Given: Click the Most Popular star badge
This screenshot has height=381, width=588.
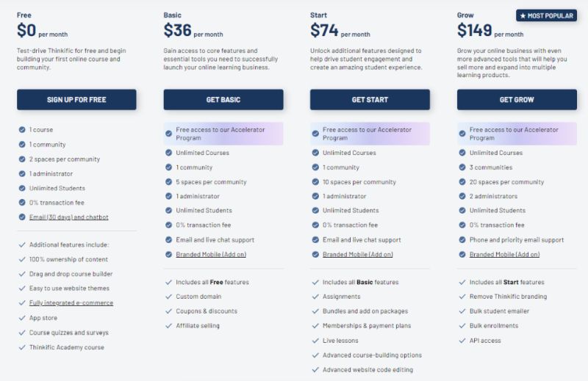Looking at the screenshot, I should pyautogui.click(x=546, y=15).
